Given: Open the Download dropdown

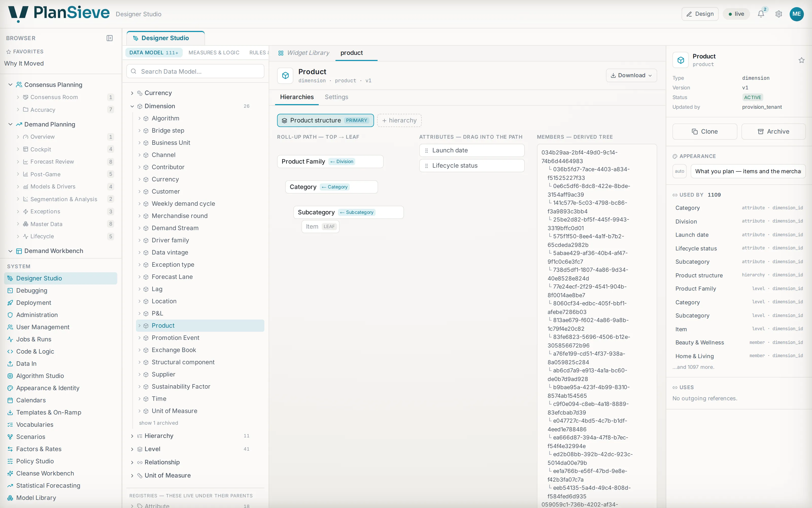Looking at the screenshot, I should [x=631, y=75].
